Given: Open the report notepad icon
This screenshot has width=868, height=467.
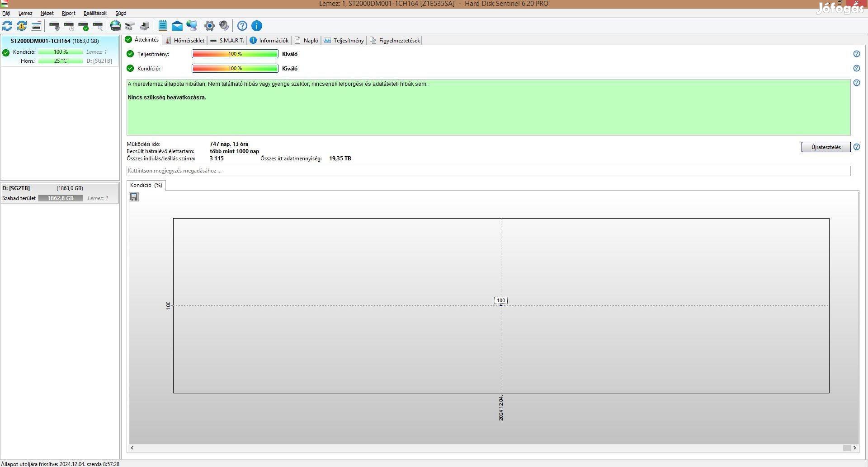Looking at the screenshot, I should (x=163, y=26).
